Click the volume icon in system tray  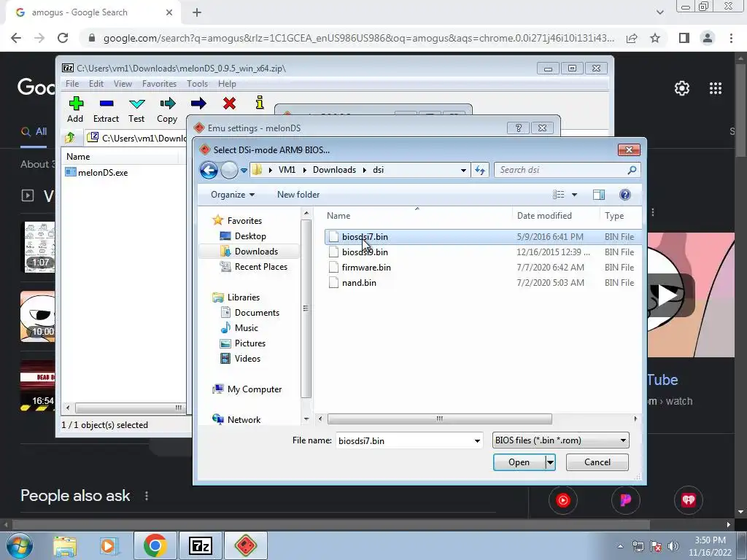tap(673, 546)
